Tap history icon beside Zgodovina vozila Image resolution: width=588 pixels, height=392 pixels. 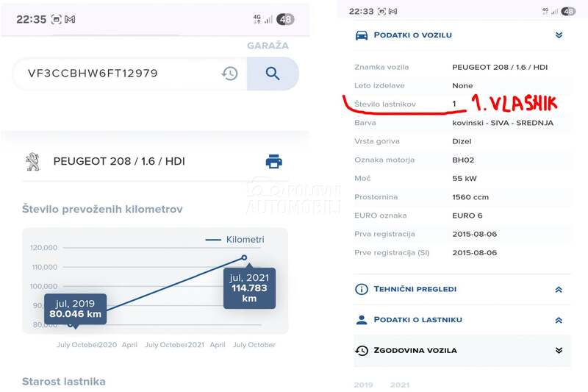pos(362,350)
